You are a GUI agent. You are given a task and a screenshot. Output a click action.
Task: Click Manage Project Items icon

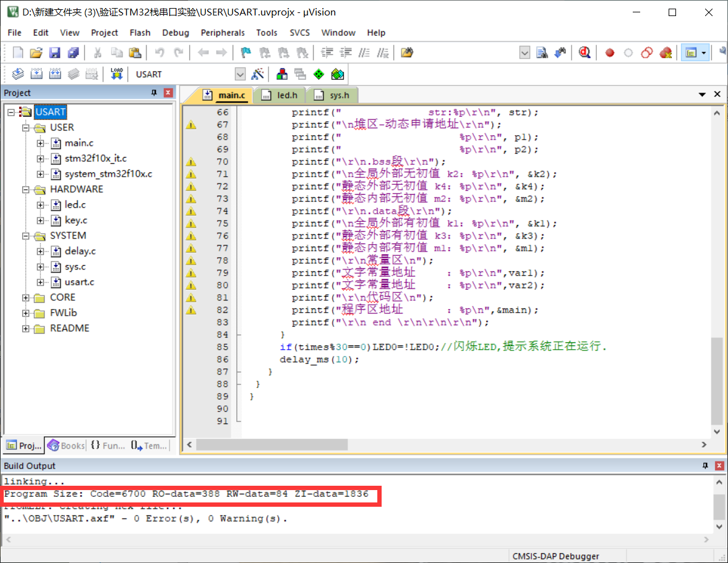coord(281,74)
